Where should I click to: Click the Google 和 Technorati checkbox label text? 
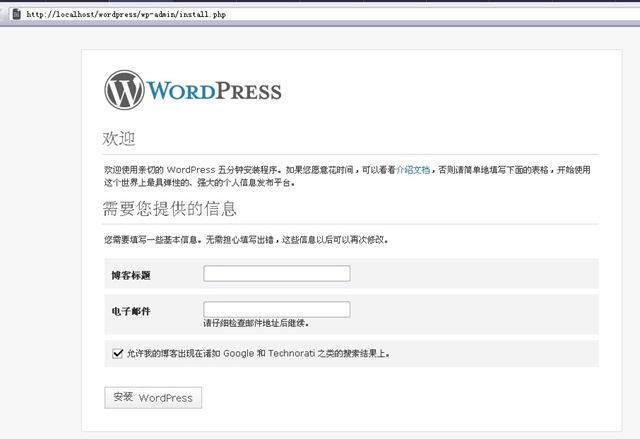click(x=258, y=353)
